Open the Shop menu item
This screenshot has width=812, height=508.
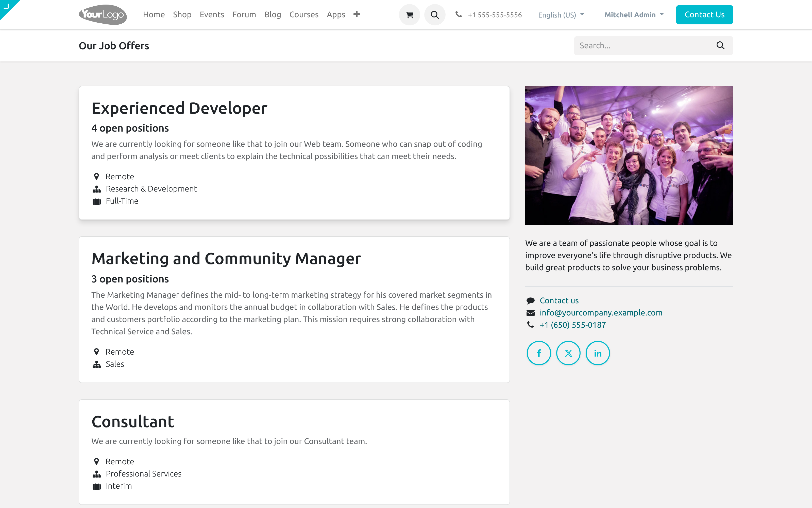(182, 14)
